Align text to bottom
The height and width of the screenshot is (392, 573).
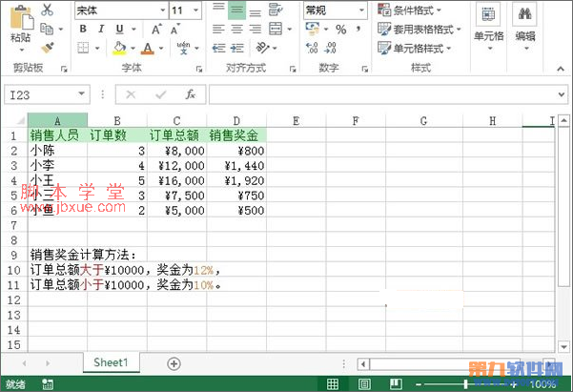256,11
